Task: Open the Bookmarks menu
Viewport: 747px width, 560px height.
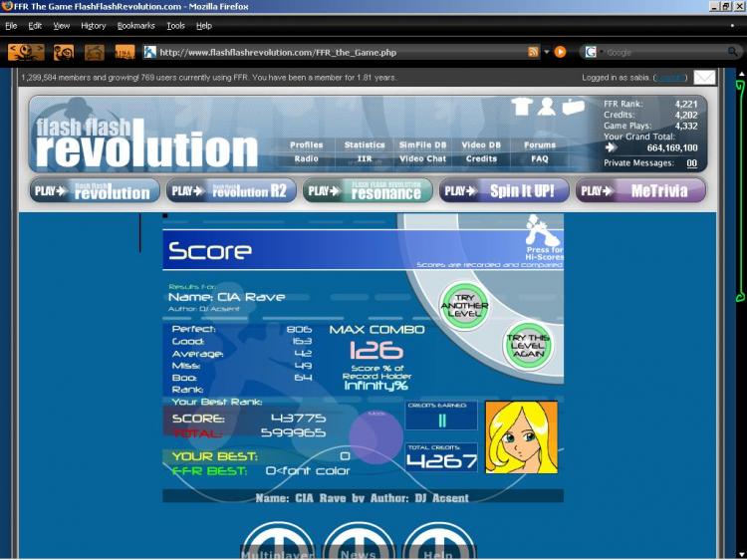Action: (135, 25)
